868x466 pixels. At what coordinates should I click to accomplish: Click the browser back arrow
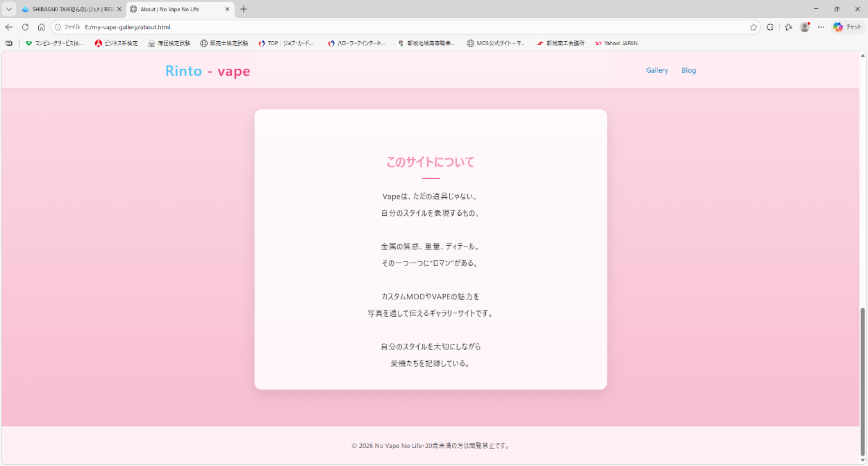coord(9,27)
